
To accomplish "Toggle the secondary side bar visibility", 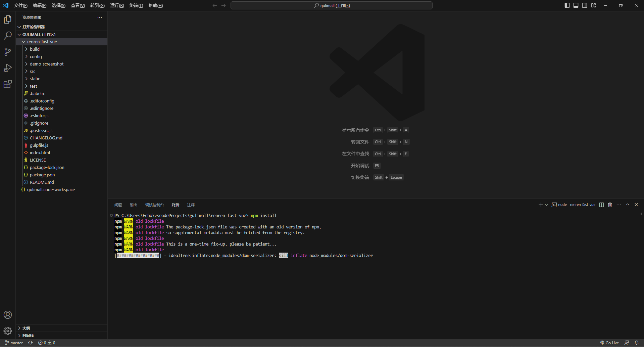I will click(585, 5).
